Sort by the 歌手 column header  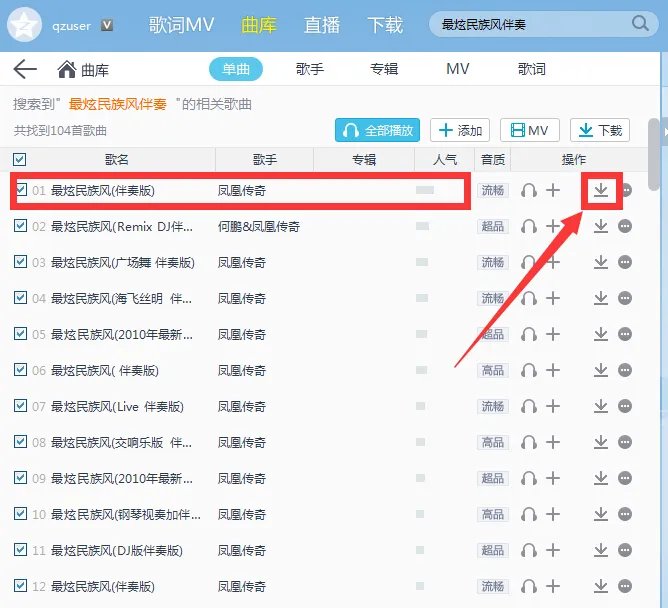[x=265, y=160]
